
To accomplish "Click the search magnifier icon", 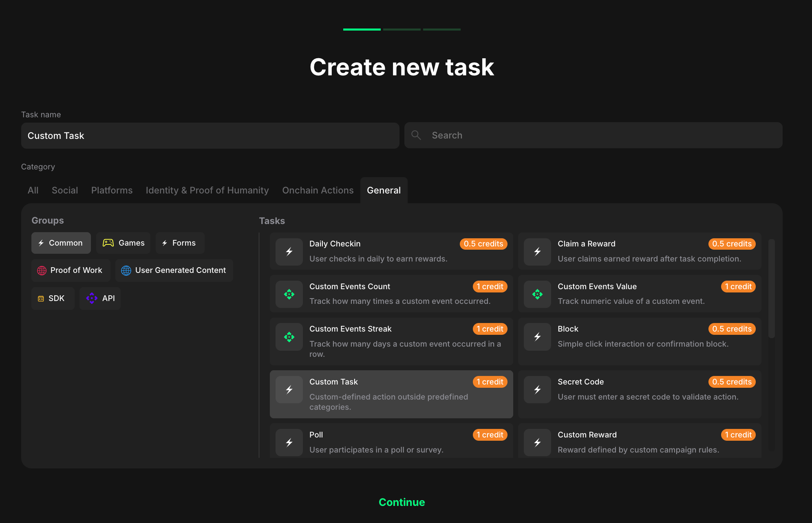I will pos(416,135).
